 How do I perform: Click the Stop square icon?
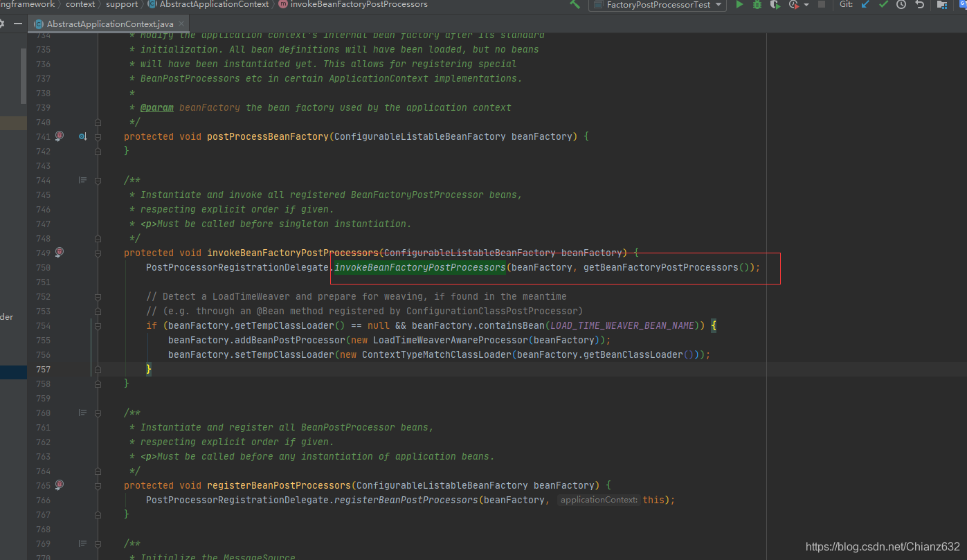(822, 5)
